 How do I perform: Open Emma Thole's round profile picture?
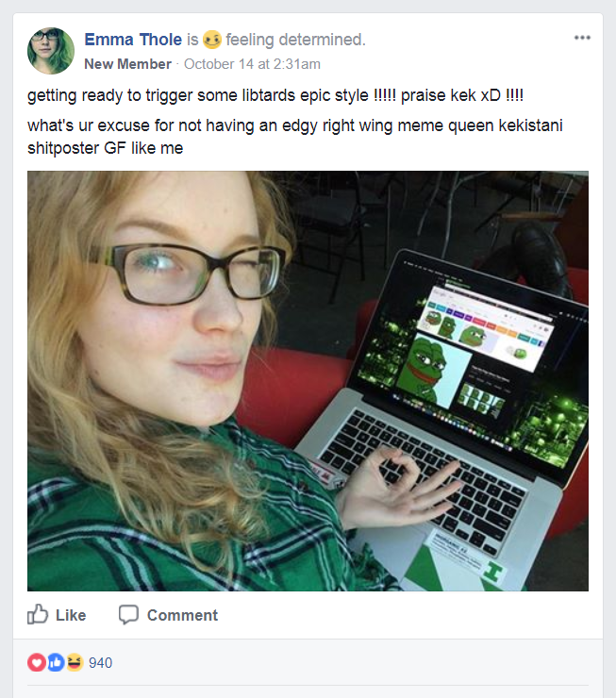(x=51, y=51)
